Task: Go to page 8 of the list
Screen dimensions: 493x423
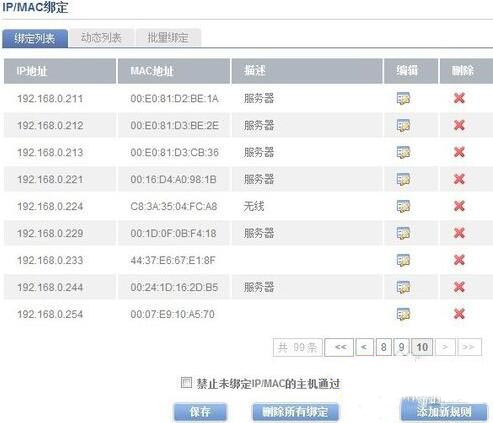Action: [x=384, y=347]
